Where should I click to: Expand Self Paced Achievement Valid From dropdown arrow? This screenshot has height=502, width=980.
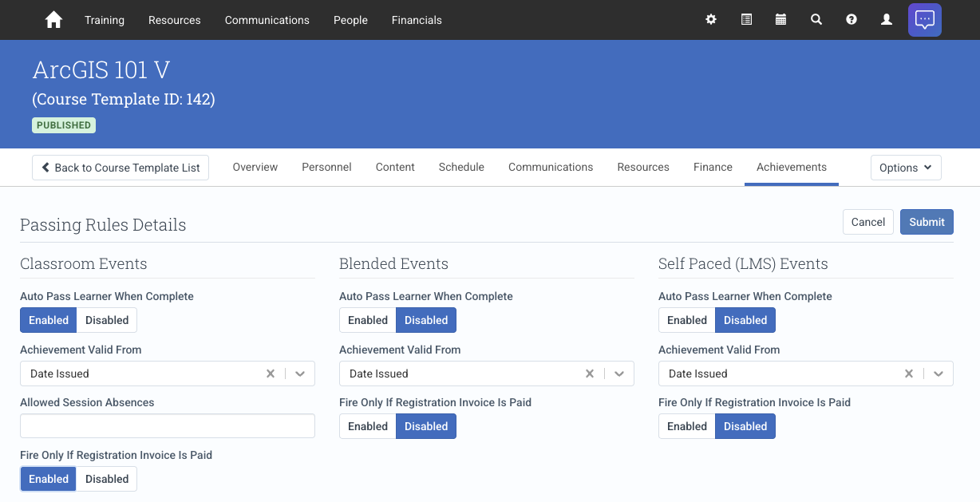[x=939, y=374]
